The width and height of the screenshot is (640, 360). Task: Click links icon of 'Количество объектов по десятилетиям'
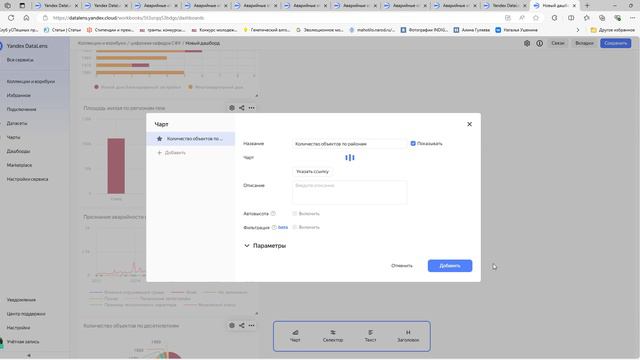242,325
